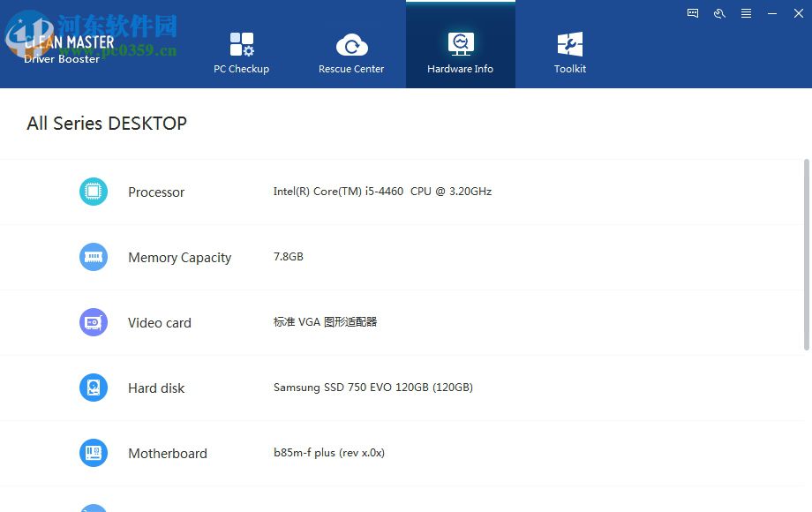Select the b85m-f plus motherboard entry
Screen dimensions: 812x512
coord(329,453)
